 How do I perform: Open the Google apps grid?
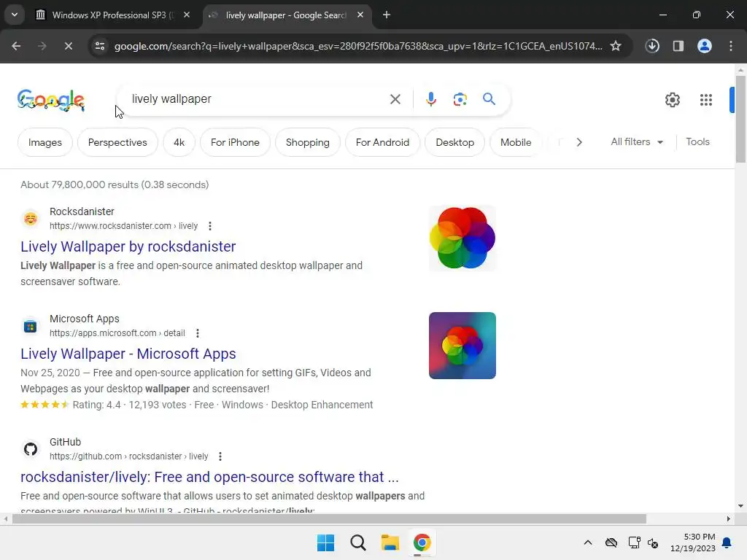click(x=706, y=100)
